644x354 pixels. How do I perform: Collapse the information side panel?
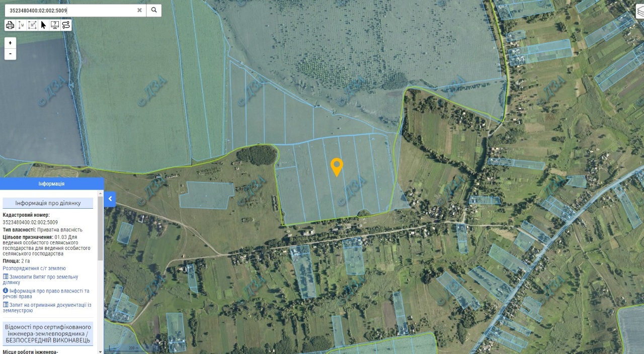click(110, 199)
